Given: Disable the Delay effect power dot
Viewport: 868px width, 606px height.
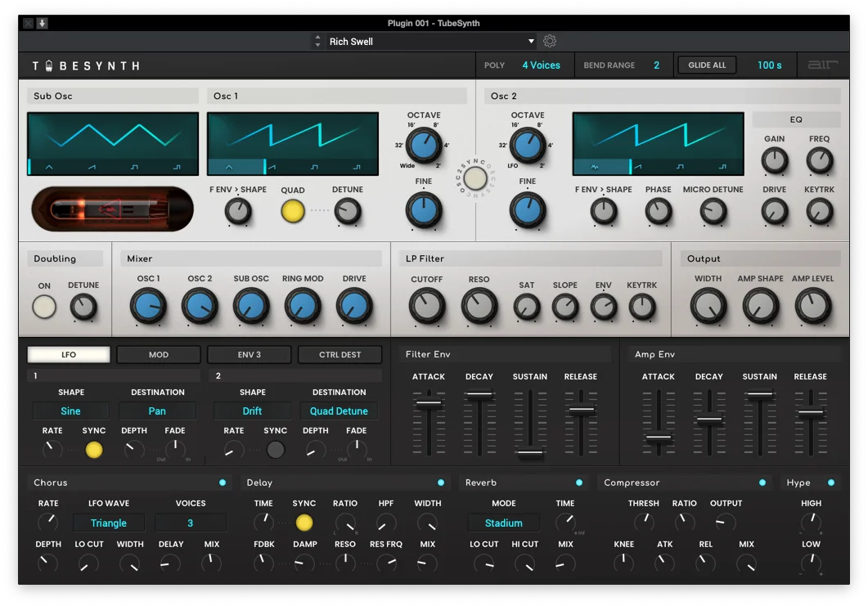Looking at the screenshot, I should click(x=441, y=483).
